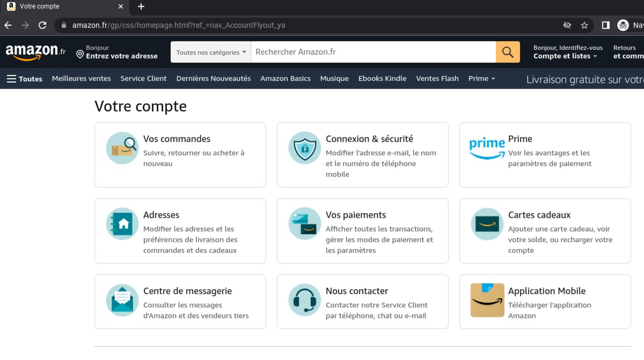Screen dimensions: 644x360
Task: Select the Votre compte browser tab
Action: [x=64, y=6]
